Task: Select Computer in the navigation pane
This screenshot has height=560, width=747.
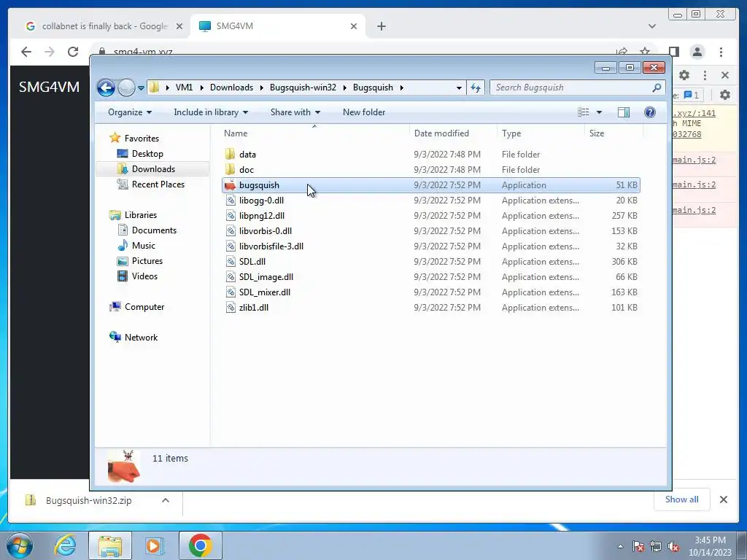Action: 144,307
